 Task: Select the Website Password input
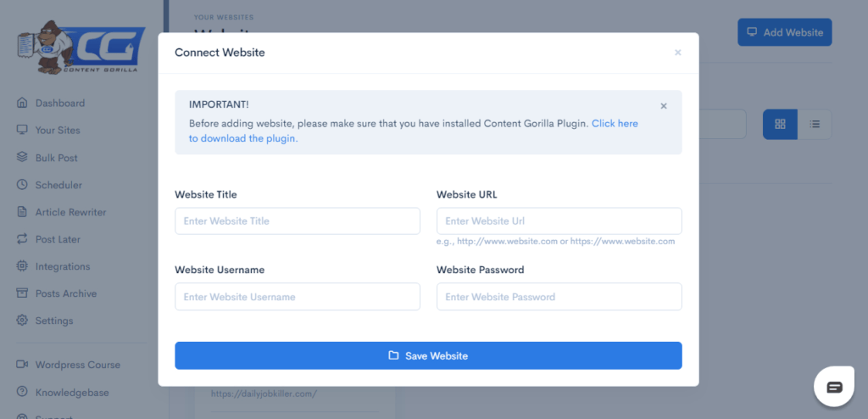coord(559,297)
